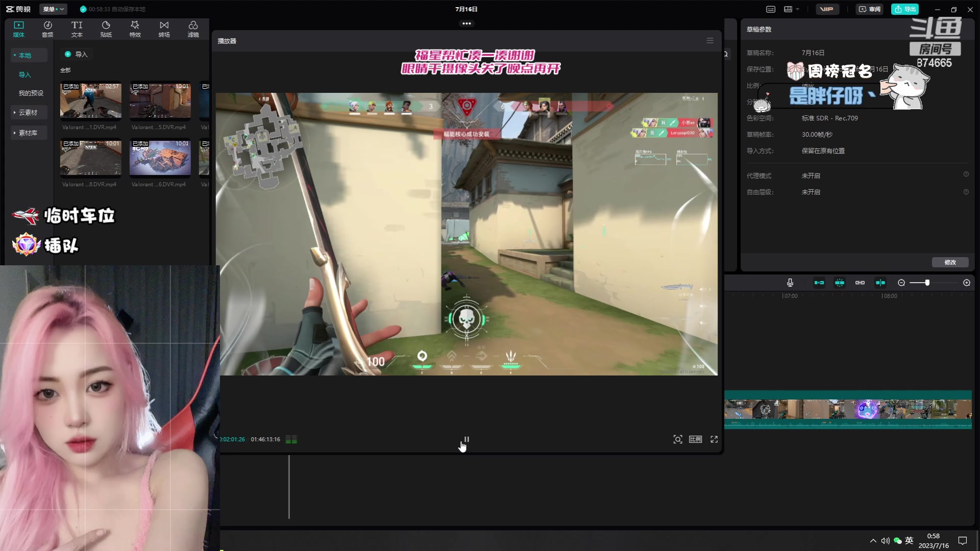Open the 特效 effects tab
This screenshot has width=980, height=551.
click(x=135, y=29)
